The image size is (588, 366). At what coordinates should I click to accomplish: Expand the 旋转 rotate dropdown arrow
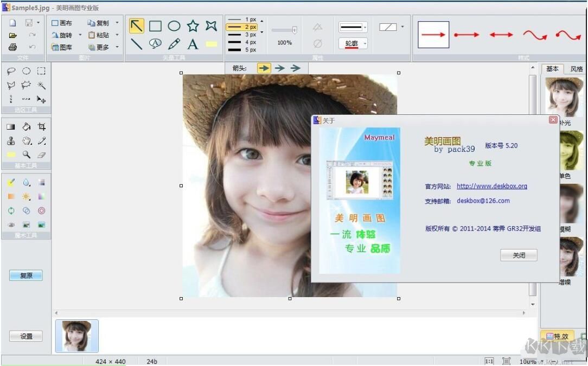pos(80,35)
